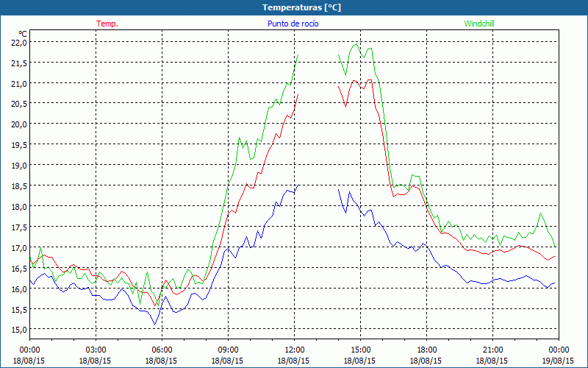Click the 'Temperaturas [°C]' chart title
588x368 pixels.
pyautogui.click(x=301, y=7)
